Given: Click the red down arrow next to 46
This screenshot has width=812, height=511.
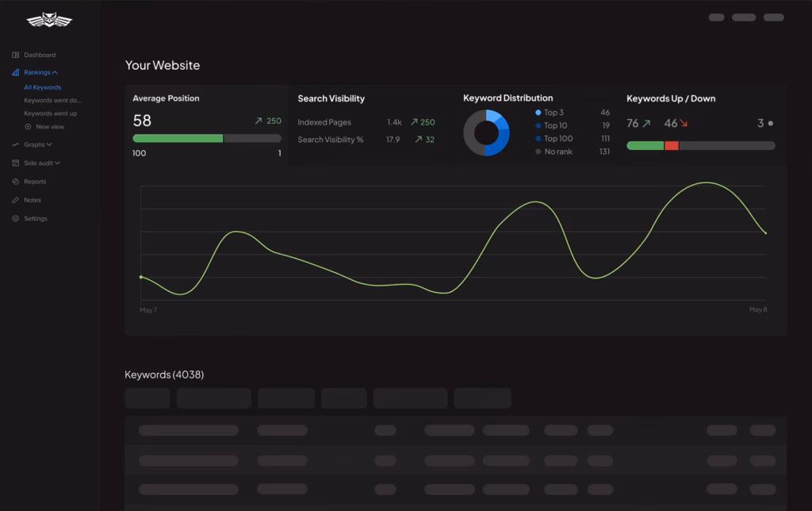Looking at the screenshot, I should pyautogui.click(x=684, y=123).
